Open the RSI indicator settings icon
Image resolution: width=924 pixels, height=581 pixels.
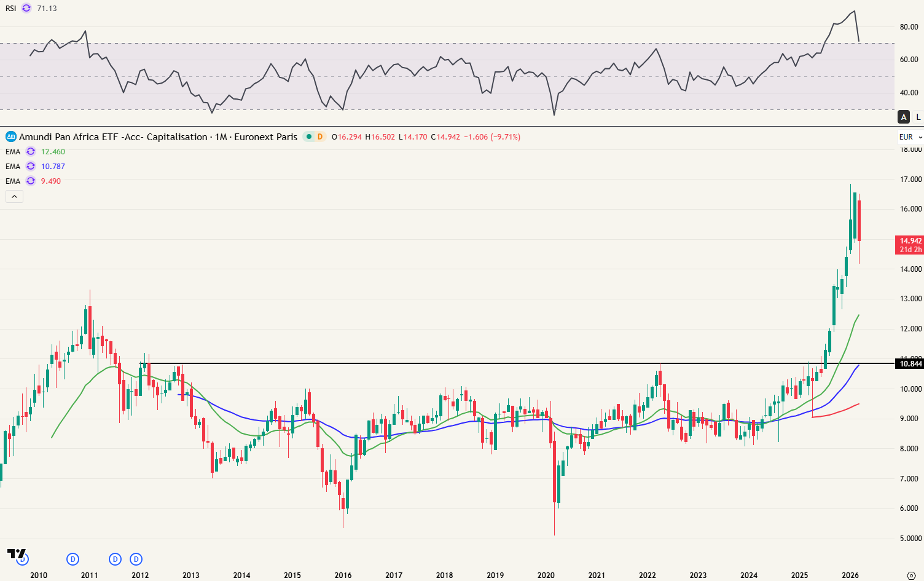[25, 9]
